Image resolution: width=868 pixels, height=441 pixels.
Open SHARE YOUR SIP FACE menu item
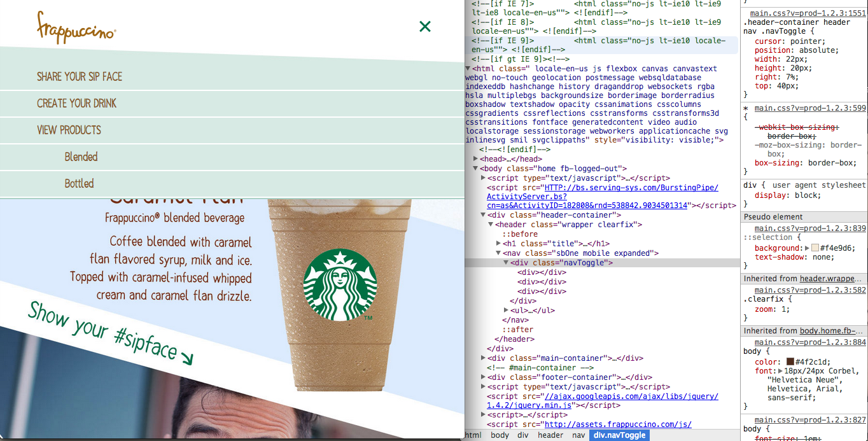pos(80,76)
